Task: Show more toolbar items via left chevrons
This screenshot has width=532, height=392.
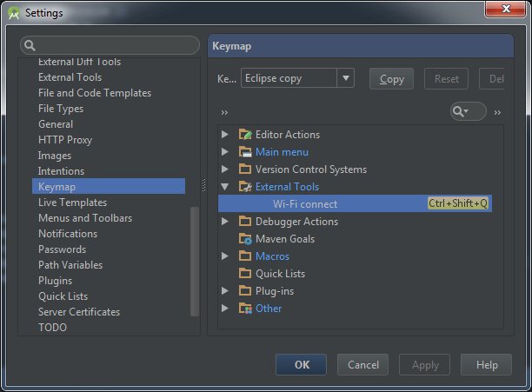Action: (x=224, y=113)
